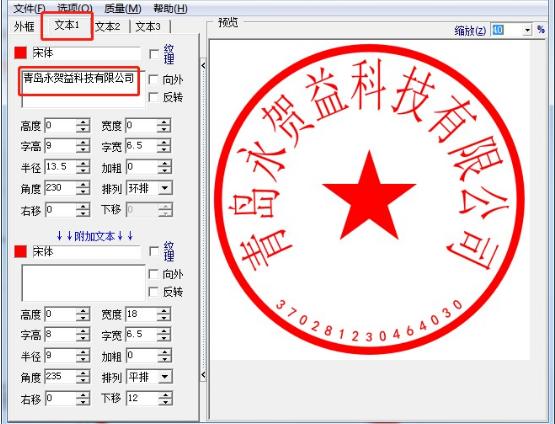Screen dimensions: 555x424
Task: Increase the 宽度 18 spinner value
Action: (x=164, y=311)
